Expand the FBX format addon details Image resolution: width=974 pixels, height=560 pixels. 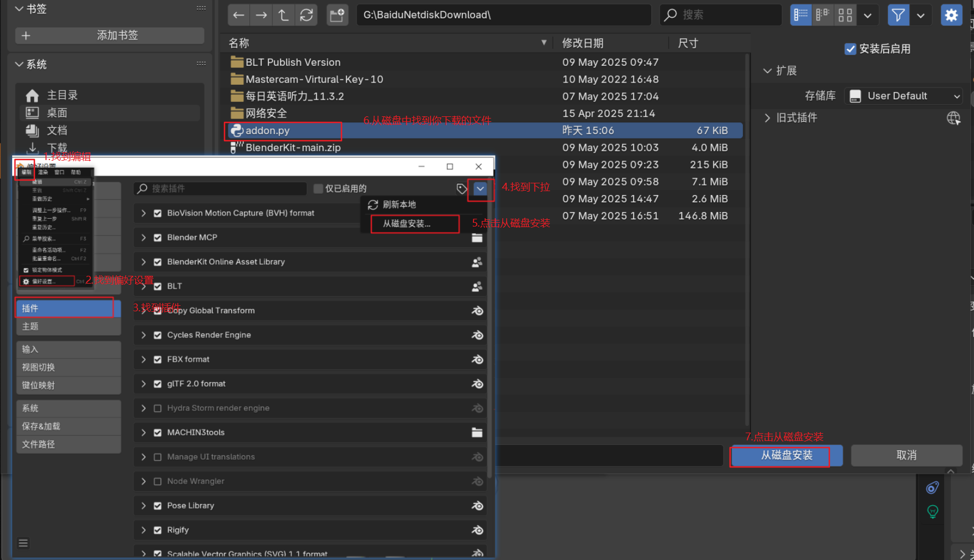click(x=144, y=359)
